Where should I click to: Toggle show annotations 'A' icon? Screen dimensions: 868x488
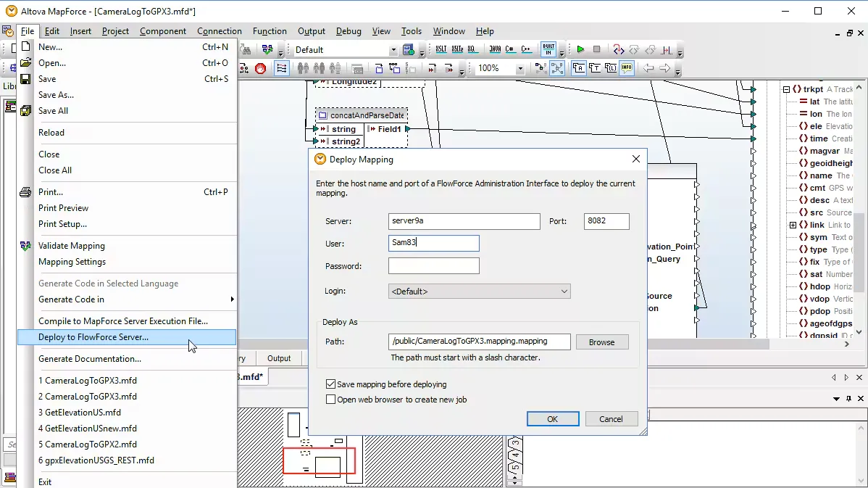(578, 68)
